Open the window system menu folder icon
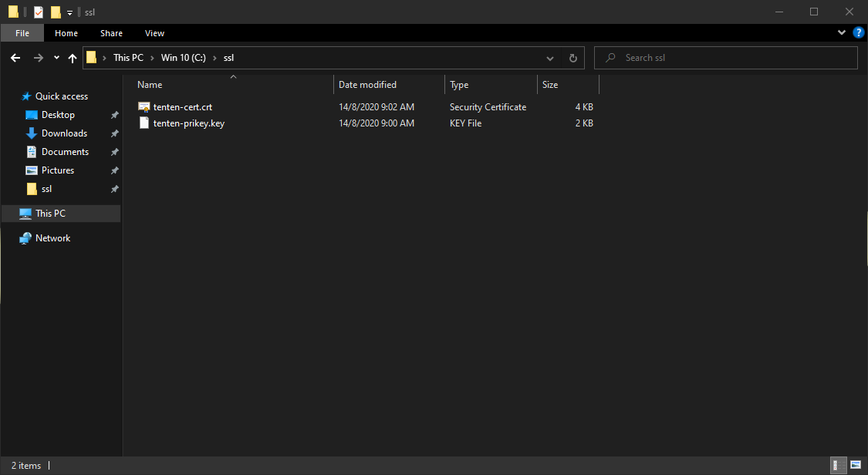 click(x=13, y=12)
